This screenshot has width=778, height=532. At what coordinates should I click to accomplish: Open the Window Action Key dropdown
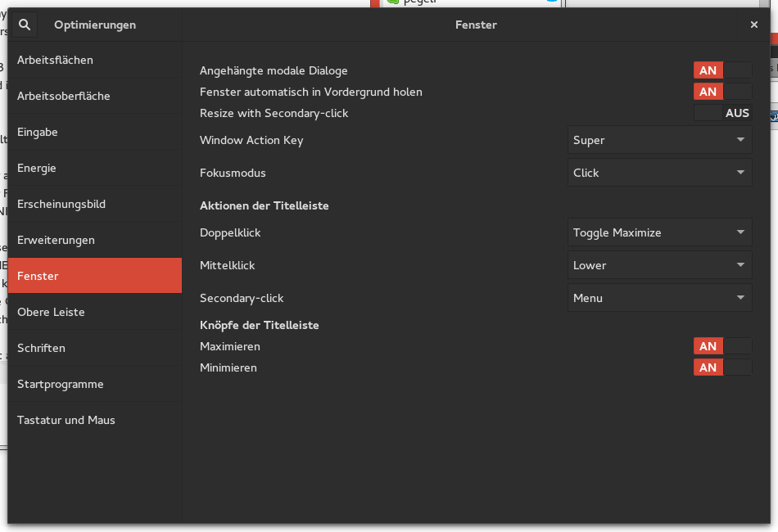coord(659,140)
